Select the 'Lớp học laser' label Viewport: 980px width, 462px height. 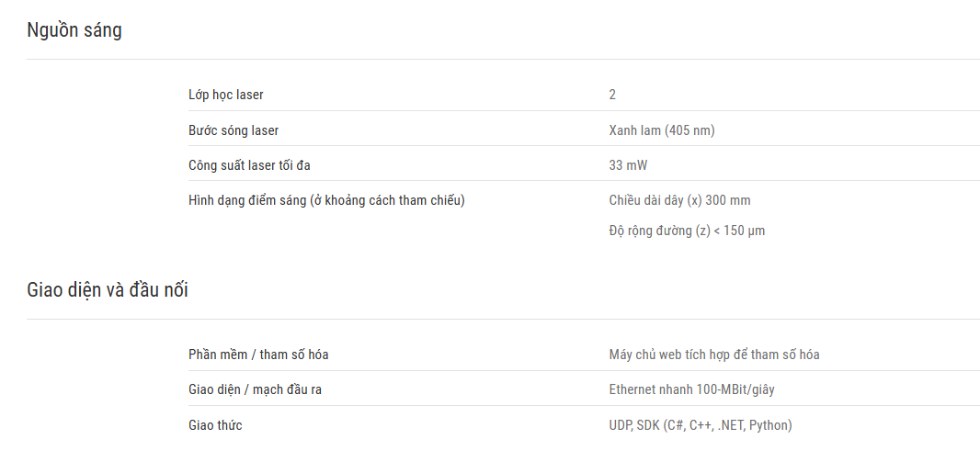[x=226, y=95]
